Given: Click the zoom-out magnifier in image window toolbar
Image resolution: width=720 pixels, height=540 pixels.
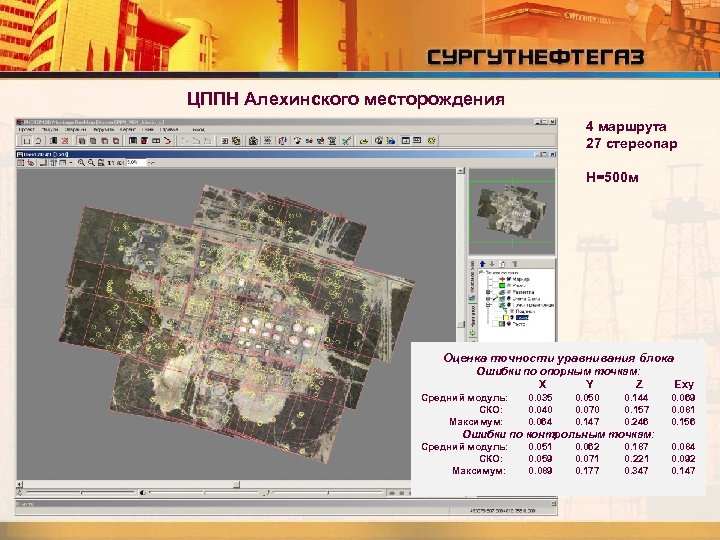Looking at the screenshot, I should point(91,163).
